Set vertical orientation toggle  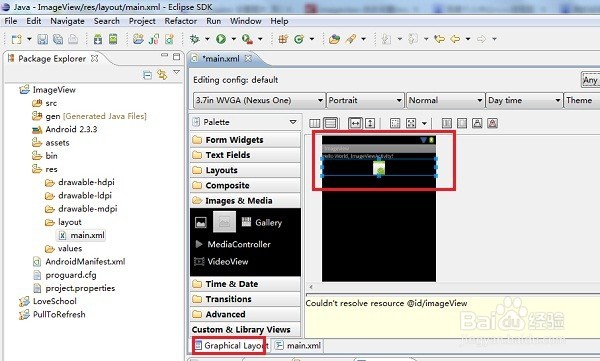(331, 123)
